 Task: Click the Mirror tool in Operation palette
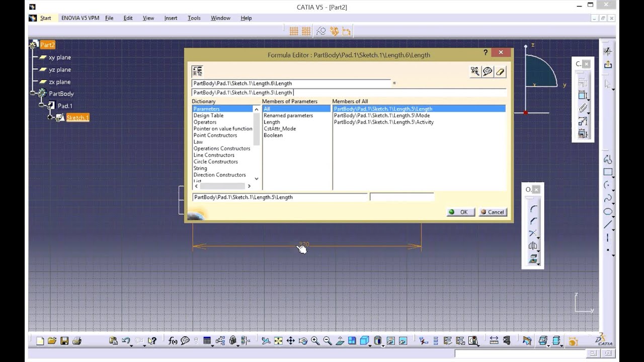point(533,246)
